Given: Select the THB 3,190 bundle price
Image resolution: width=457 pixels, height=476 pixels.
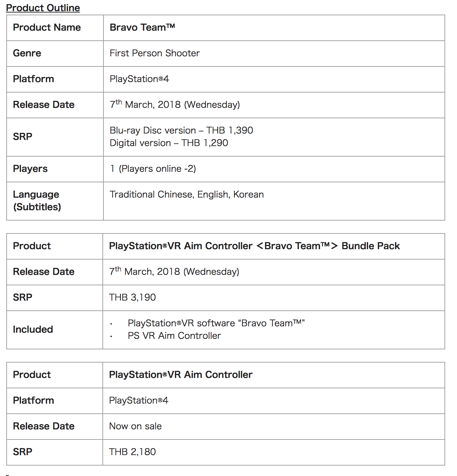Looking at the screenshot, I should tap(132, 297).
